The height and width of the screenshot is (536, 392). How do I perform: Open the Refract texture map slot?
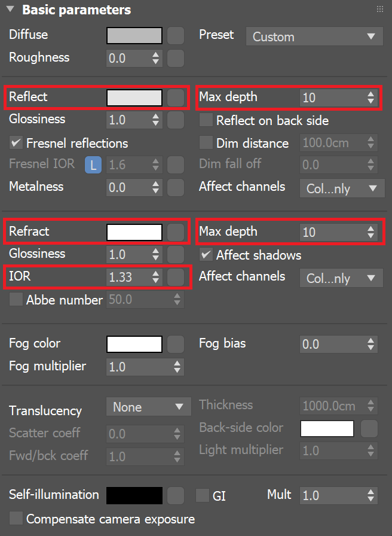coord(174,232)
